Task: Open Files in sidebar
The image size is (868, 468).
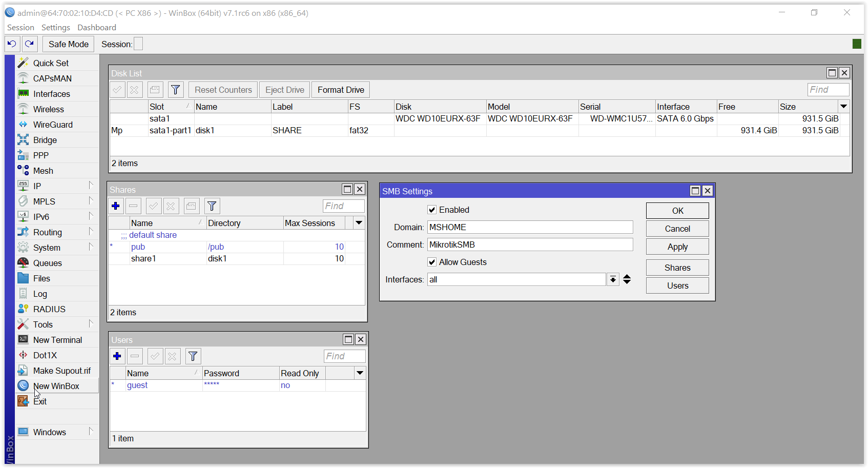Action: (x=57, y=278)
